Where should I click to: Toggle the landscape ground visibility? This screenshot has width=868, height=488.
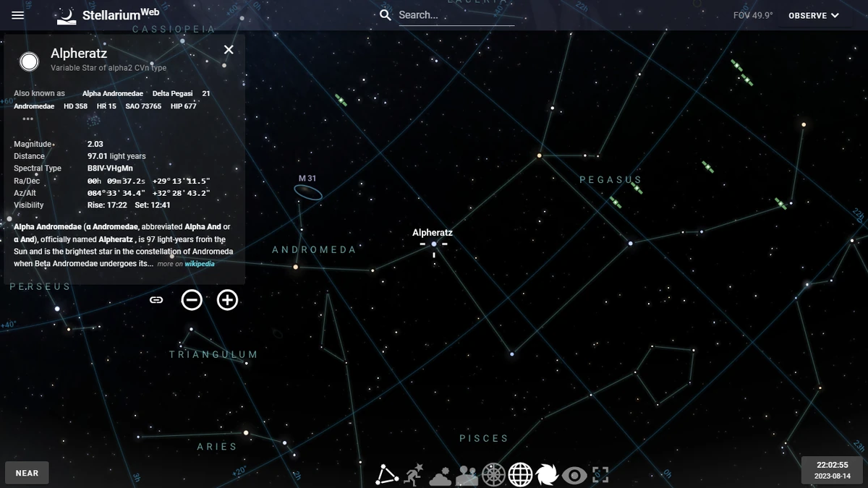tap(467, 474)
